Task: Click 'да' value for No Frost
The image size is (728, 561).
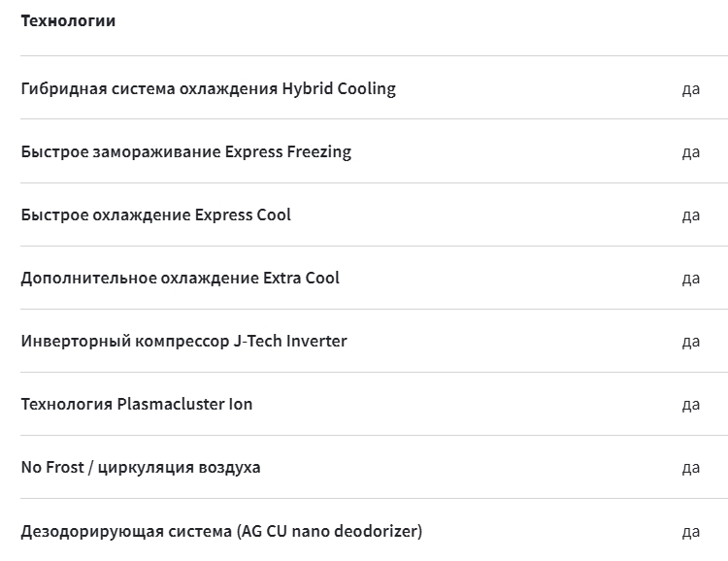Action: pos(691,468)
